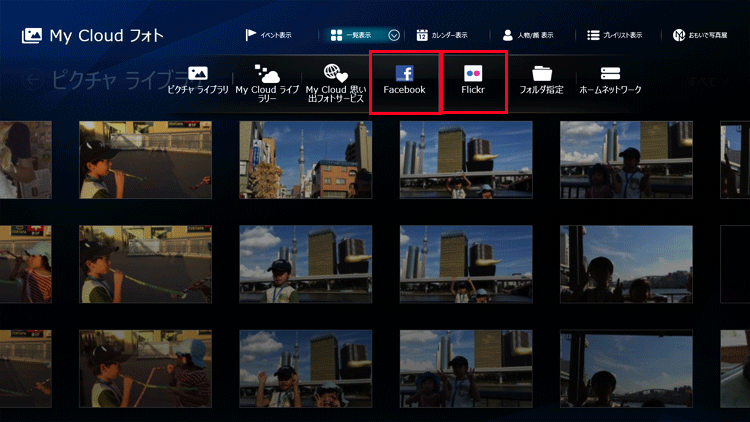Open photo of girl in striped shirt
Image resolution: width=750 pixels, height=422 pixels.
tap(26, 264)
